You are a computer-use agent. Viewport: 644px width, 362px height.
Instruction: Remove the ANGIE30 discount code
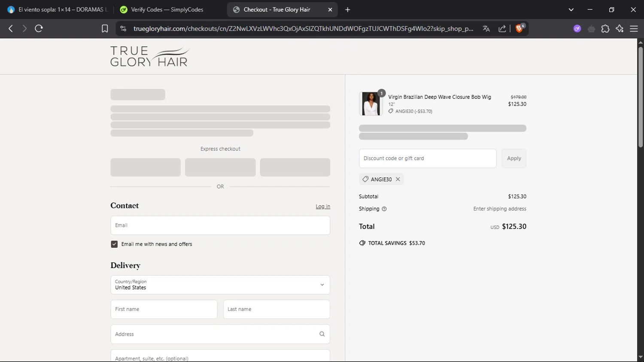click(x=398, y=179)
